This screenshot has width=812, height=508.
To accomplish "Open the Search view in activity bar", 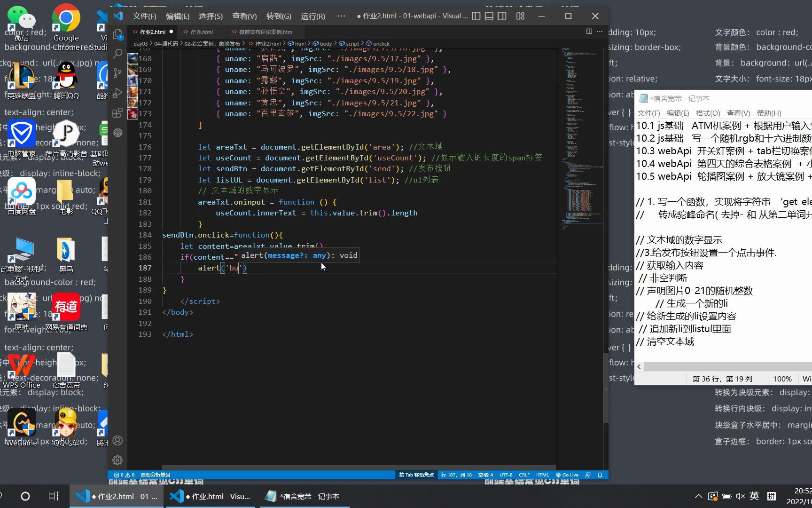I will click(x=117, y=54).
